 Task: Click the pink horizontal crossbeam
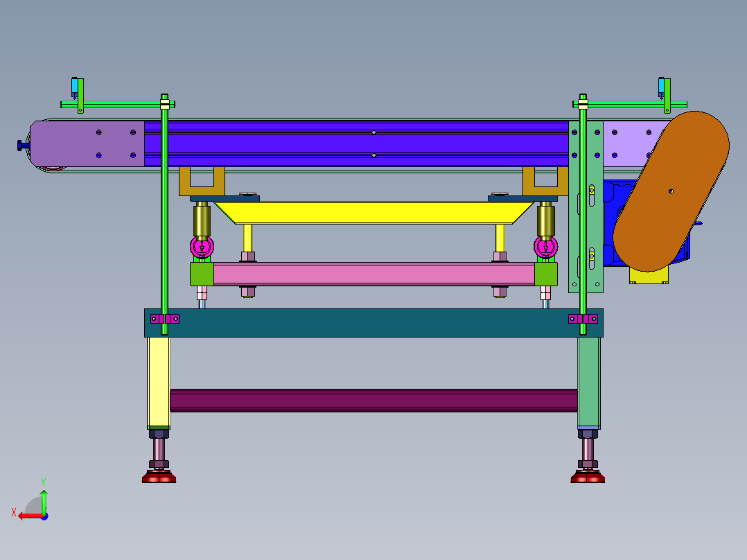pyautogui.click(x=373, y=274)
